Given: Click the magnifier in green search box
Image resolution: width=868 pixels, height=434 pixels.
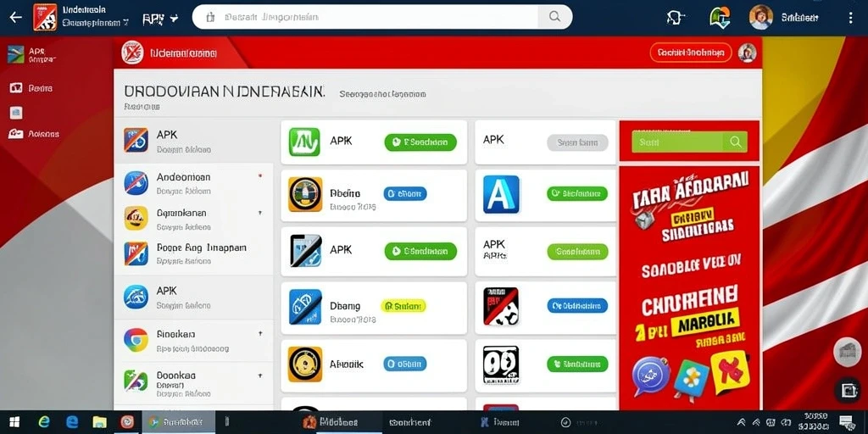Looking at the screenshot, I should [x=736, y=142].
